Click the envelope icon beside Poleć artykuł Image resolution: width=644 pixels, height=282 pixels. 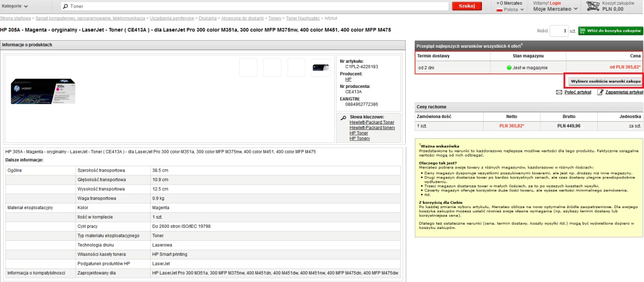click(x=559, y=92)
